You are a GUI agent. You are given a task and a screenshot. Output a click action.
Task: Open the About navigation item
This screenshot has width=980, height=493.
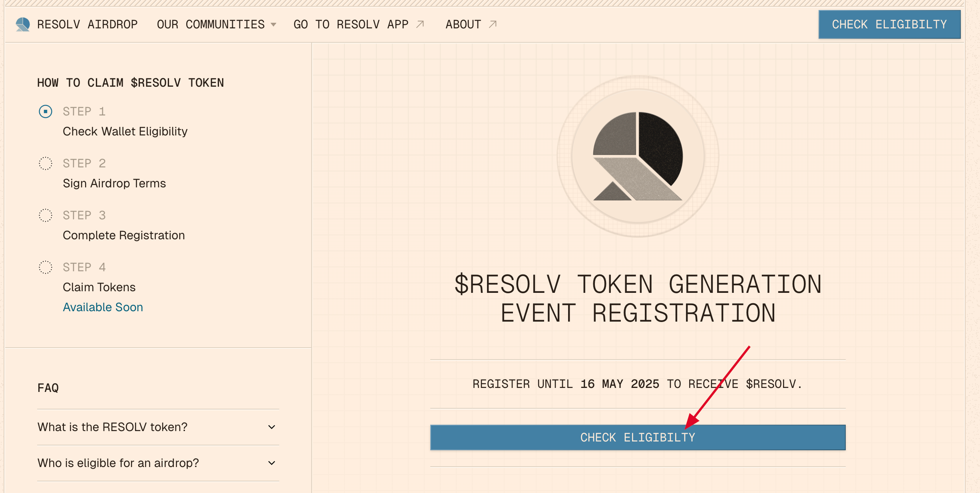[x=463, y=24]
